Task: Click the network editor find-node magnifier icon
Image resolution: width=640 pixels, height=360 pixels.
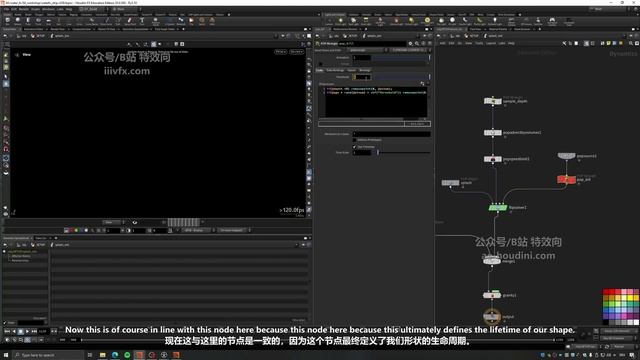Action: [631, 43]
